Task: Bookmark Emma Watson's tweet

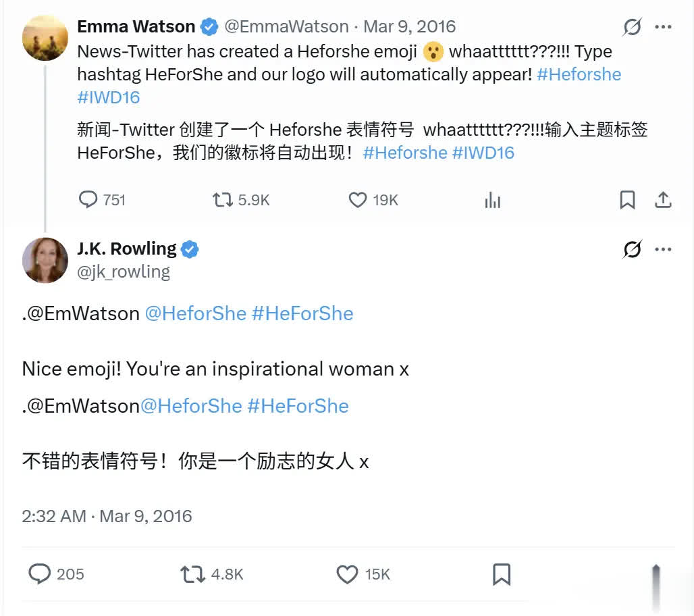Action: [627, 200]
